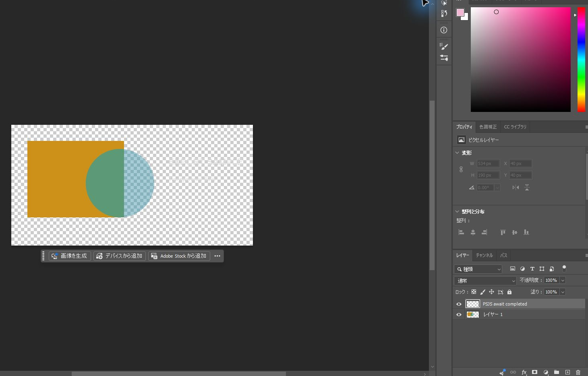Switch to the 色調補正 tab
The image size is (588, 376).
pos(488,127)
